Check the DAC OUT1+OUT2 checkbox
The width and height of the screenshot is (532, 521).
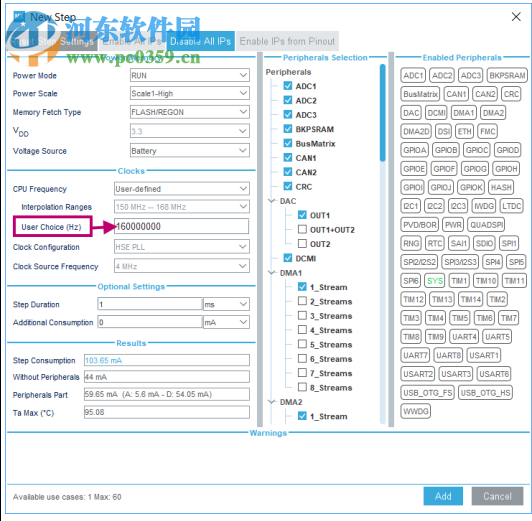(x=302, y=229)
